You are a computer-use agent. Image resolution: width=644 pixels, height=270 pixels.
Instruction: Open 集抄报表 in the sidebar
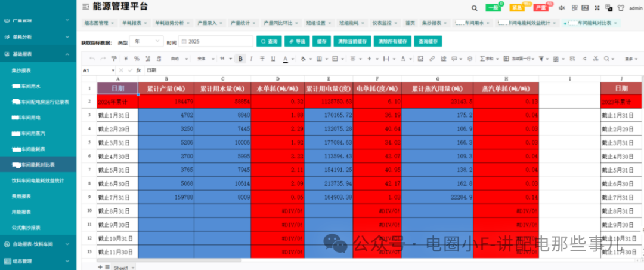[x=22, y=70]
